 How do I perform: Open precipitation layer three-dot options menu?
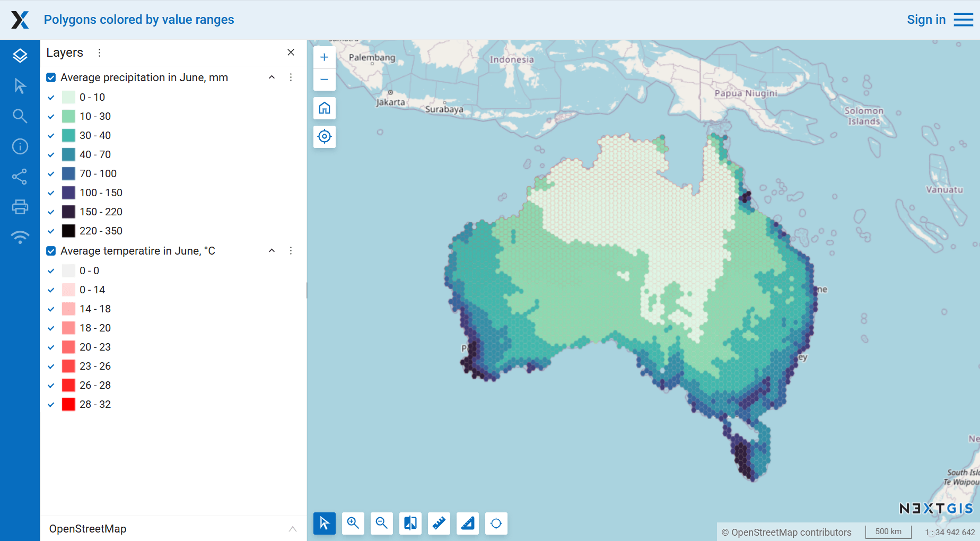291,77
